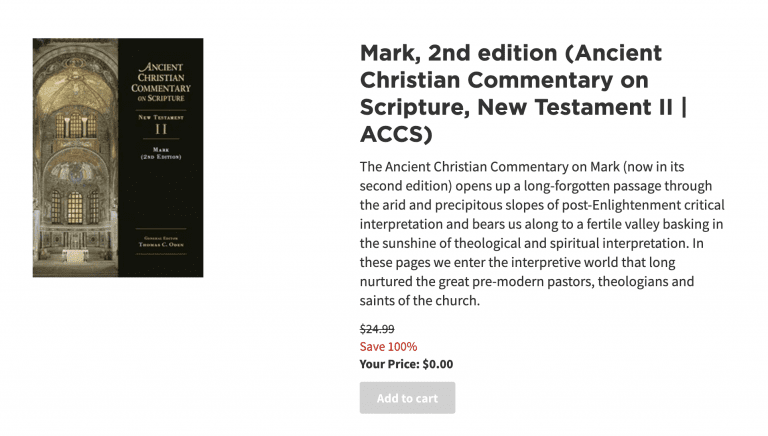Click Mark (2nd Edition) text on cover
This screenshot has width=768, height=436.
[161, 153]
